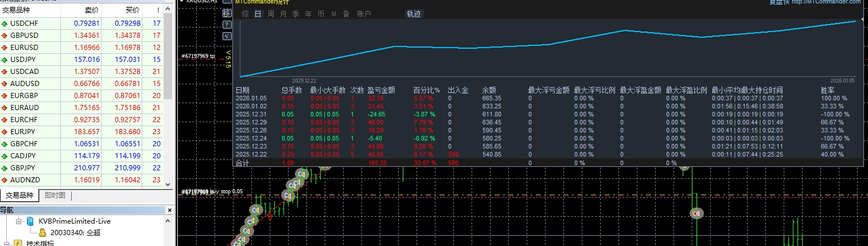This screenshot has height=246, width=868.
Task: Sort by the 卖价 column header
Action: click(x=91, y=10)
